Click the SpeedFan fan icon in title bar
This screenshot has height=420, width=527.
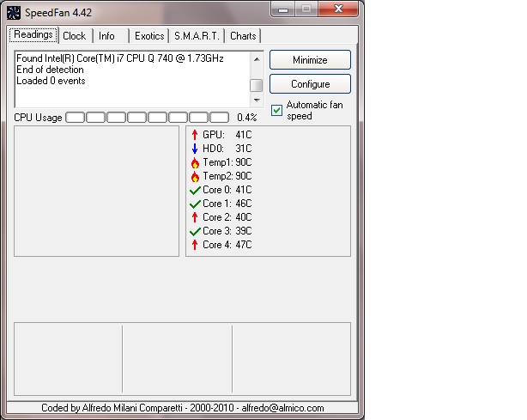click(14, 13)
